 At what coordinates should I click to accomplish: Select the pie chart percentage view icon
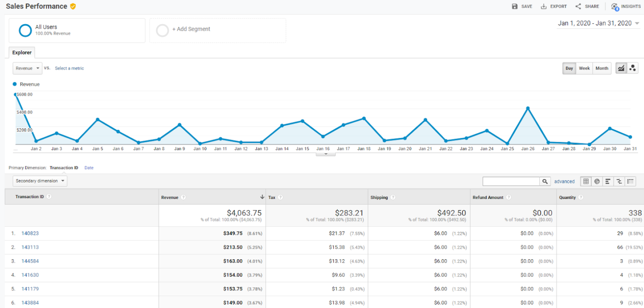tap(597, 181)
